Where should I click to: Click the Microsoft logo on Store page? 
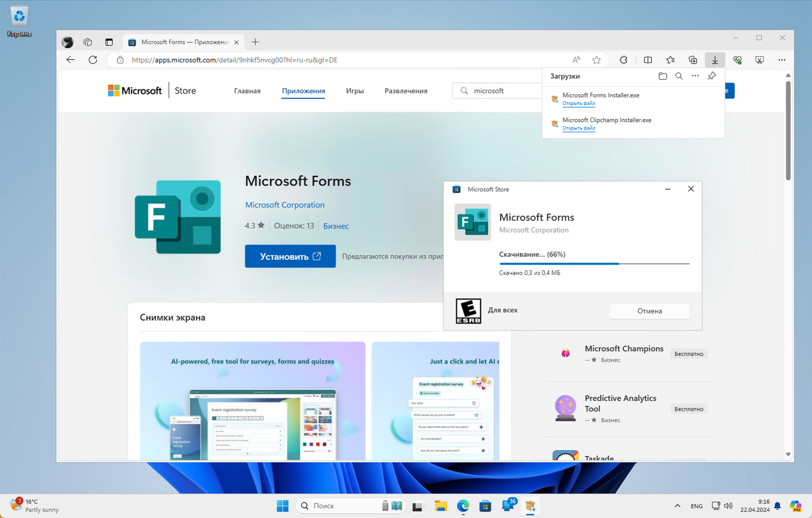[x=135, y=90]
